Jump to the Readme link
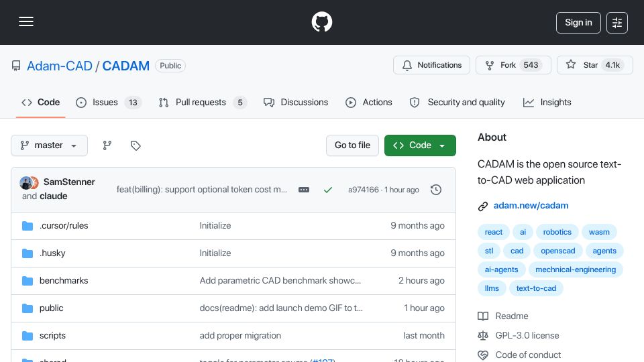This screenshot has width=644, height=362. click(502, 316)
